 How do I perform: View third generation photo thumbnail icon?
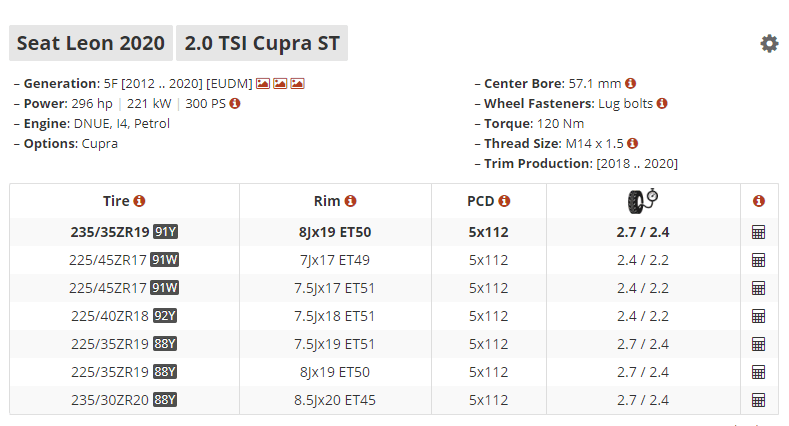click(x=297, y=83)
